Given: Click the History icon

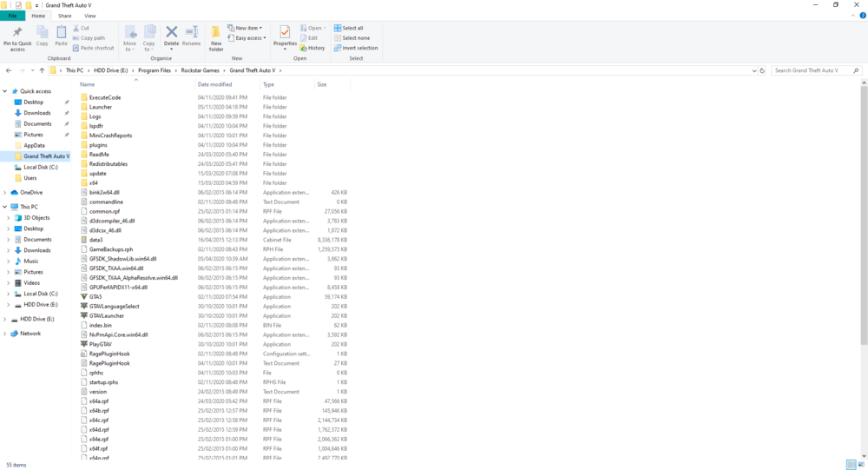Looking at the screenshot, I should (x=303, y=49).
